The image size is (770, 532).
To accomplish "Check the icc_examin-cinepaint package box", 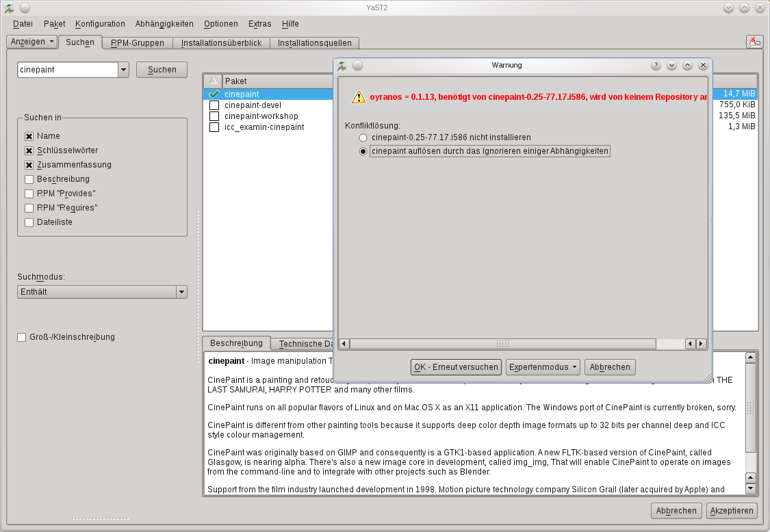I will click(214, 127).
